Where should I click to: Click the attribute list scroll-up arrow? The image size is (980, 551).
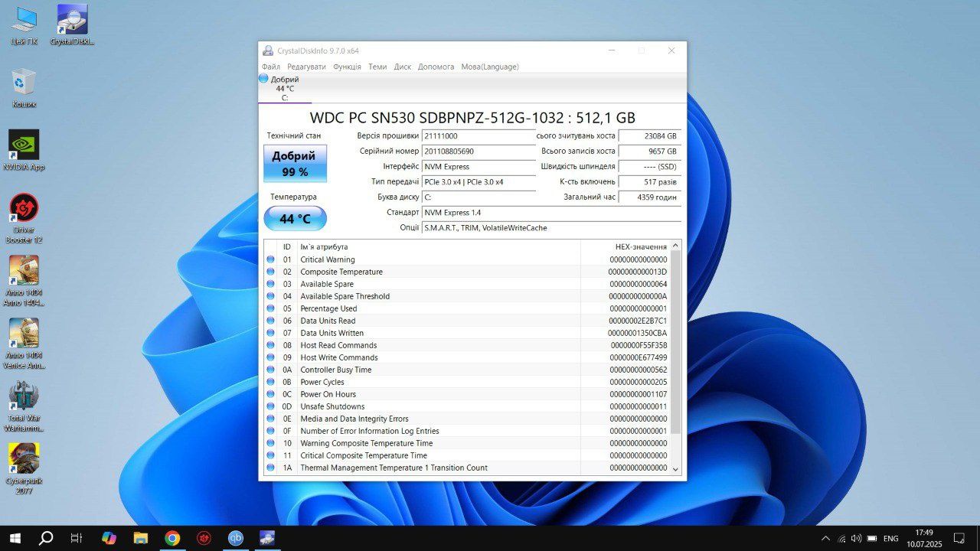pyautogui.click(x=675, y=246)
